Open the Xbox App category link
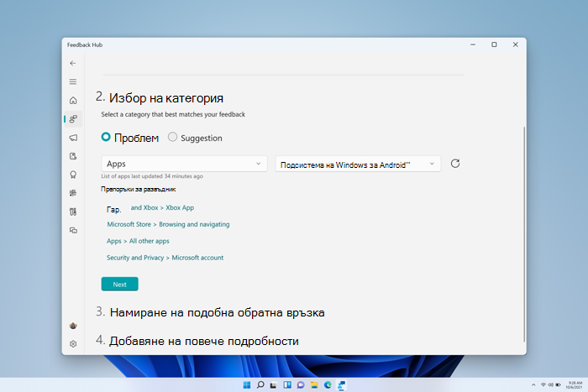This screenshot has height=392, width=588. point(162,207)
